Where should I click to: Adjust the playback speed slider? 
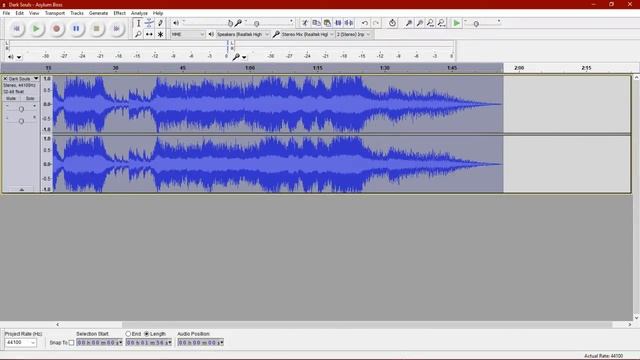pos(476,24)
